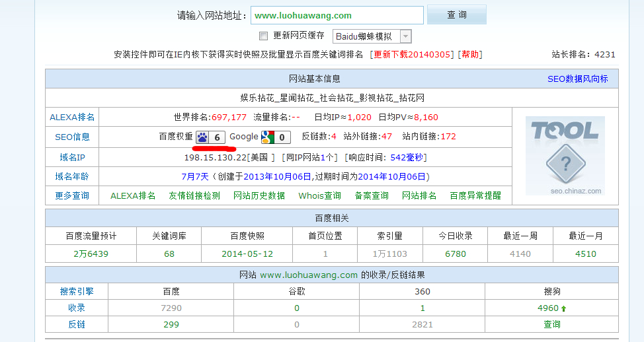Click the green up arrow beside 4960

pyautogui.click(x=563, y=308)
